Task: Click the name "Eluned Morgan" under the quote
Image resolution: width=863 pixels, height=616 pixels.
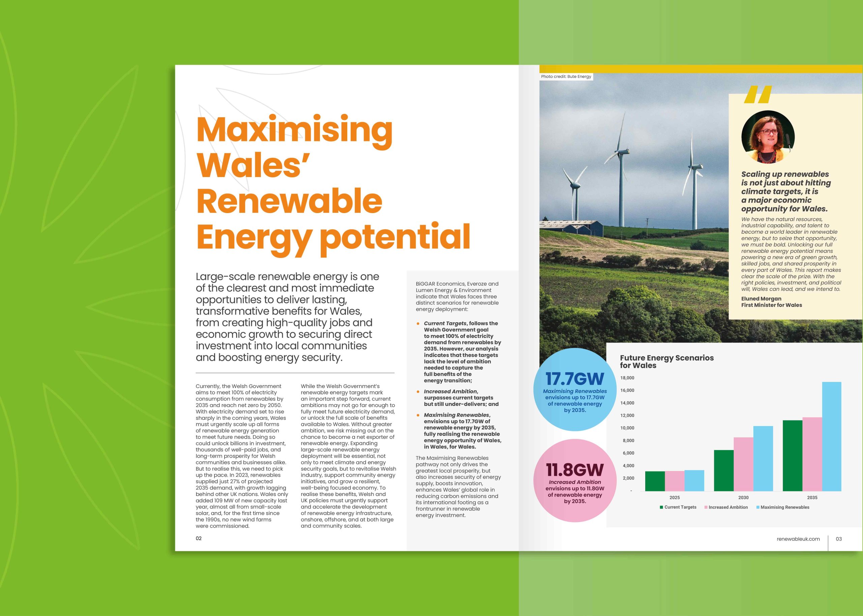Action: click(x=761, y=298)
